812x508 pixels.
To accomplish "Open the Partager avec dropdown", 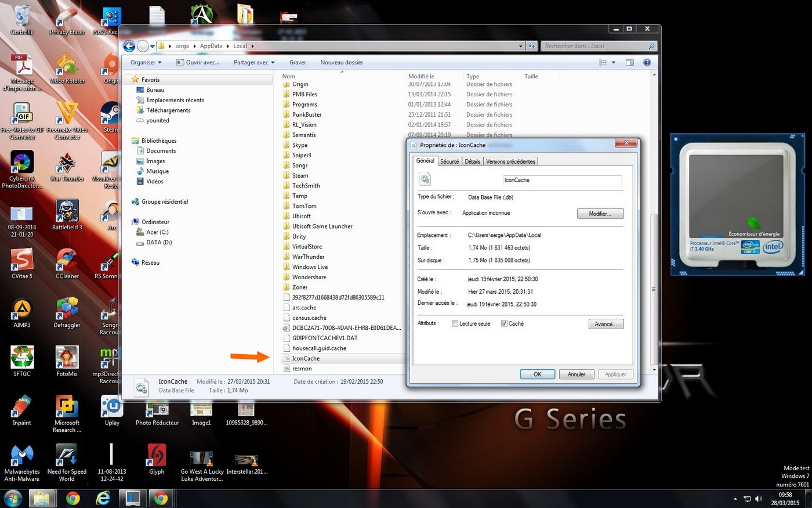I will [x=254, y=62].
